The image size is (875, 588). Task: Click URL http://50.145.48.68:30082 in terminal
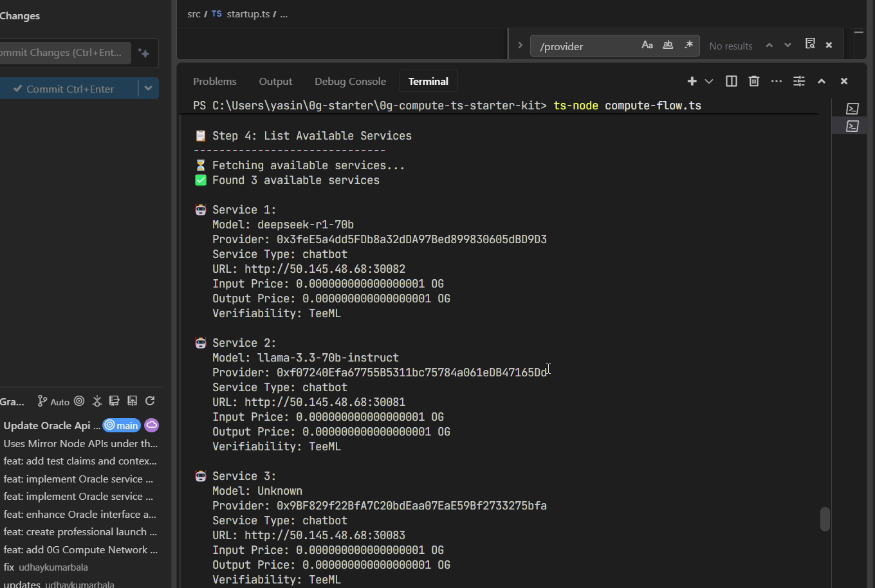[x=325, y=269]
